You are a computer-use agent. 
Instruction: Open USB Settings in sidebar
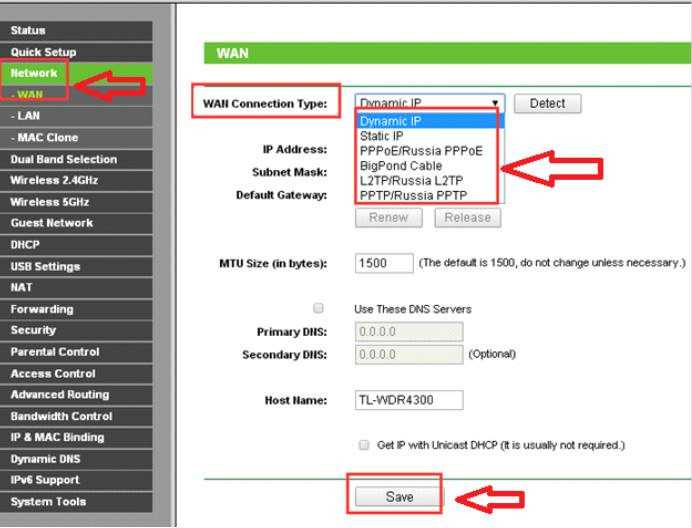76,266
